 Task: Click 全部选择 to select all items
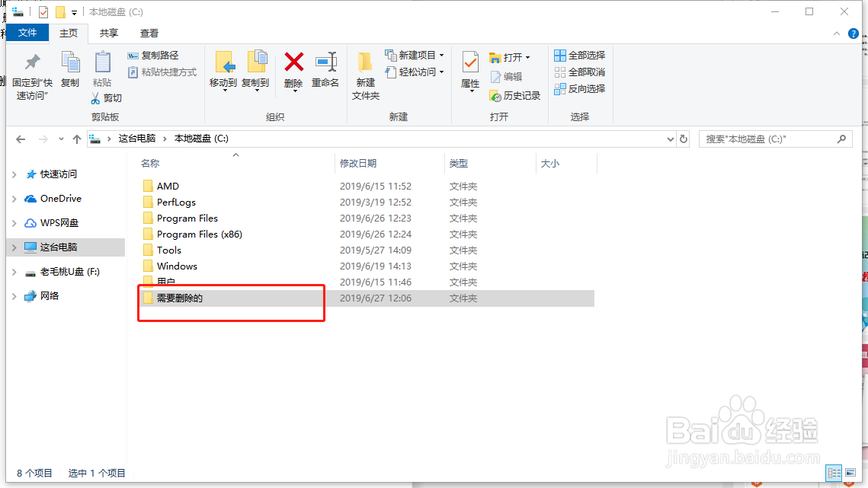pyautogui.click(x=581, y=55)
